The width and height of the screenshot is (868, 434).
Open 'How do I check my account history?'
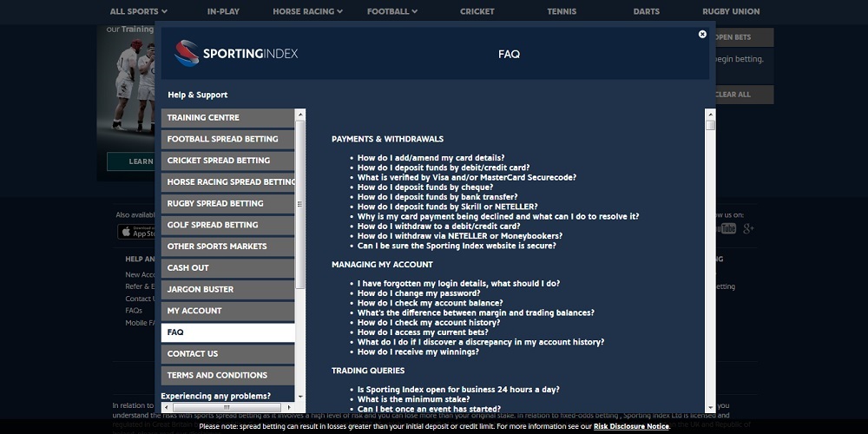point(429,323)
